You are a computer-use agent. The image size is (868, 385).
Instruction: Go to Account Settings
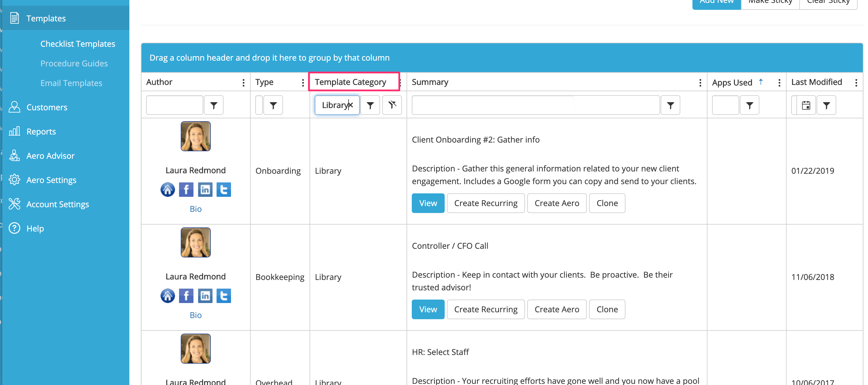pyautogui.click(x=58, y=204)
